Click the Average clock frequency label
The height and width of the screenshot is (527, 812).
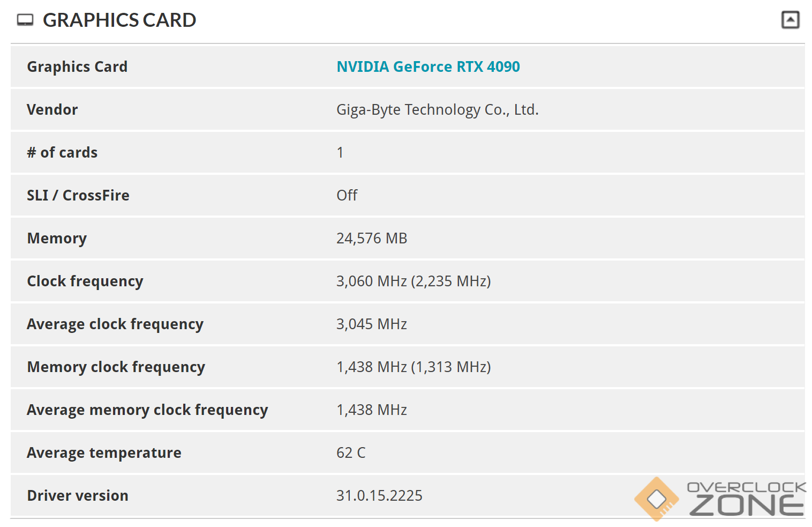tap(115, 324)
